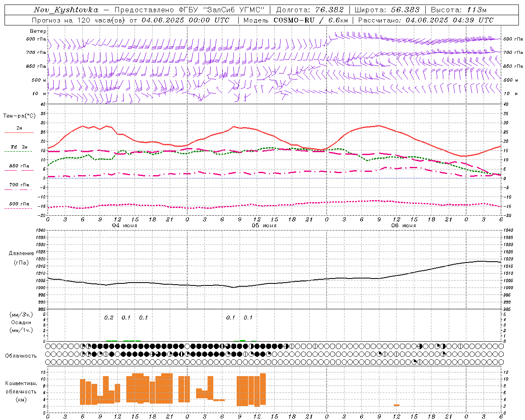Viewport: 525px width, 420px height.
Task: Click the Конвективн. panel label
Action: click(x=21, y=383)
